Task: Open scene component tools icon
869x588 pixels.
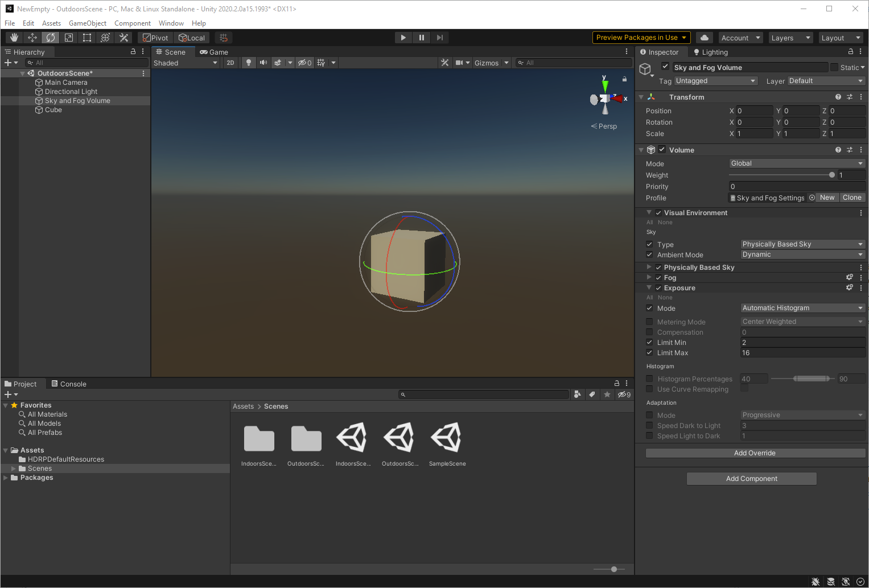Action: coord(445,63)
